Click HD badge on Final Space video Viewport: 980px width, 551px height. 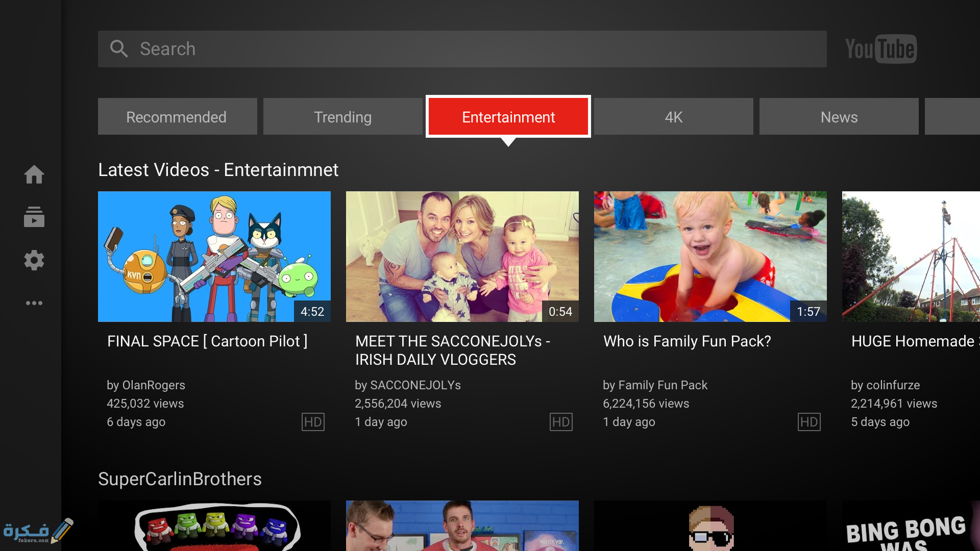coord(313,422)
